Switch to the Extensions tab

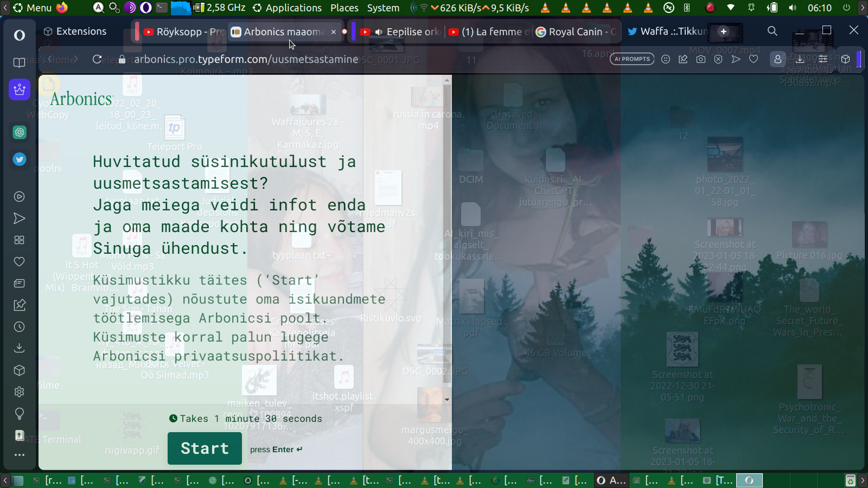[76, 31]
